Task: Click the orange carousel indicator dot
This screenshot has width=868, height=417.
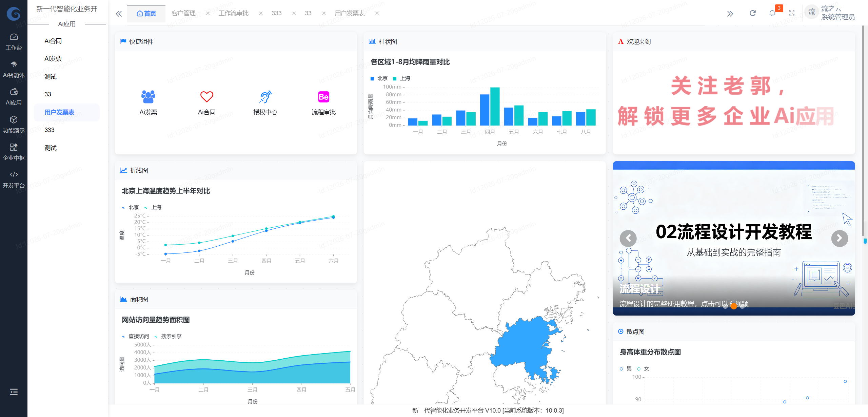Action: click(x=734, y=306)
